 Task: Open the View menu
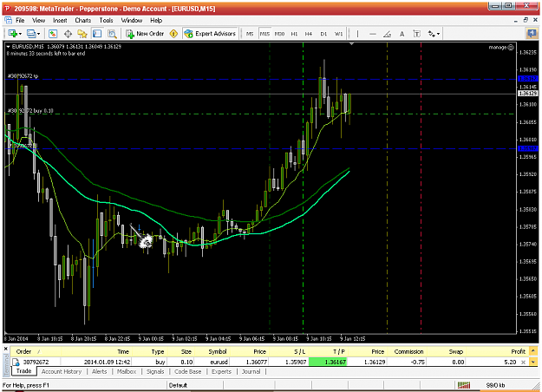[39, 21]
